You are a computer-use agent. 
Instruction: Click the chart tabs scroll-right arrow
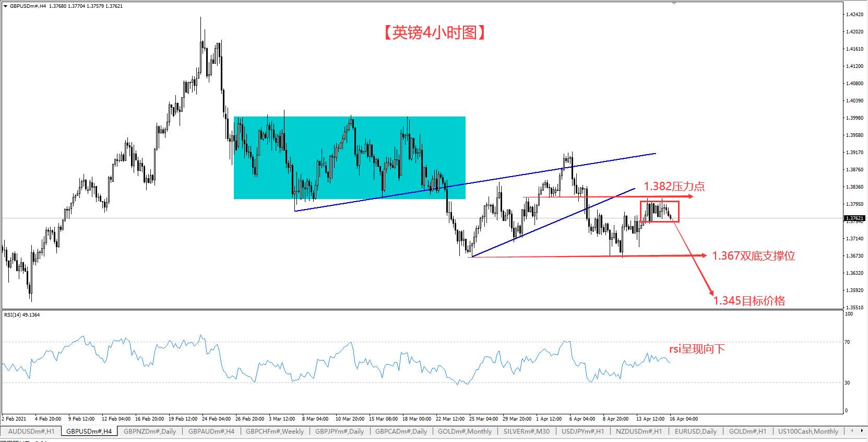tap(861, 431)
